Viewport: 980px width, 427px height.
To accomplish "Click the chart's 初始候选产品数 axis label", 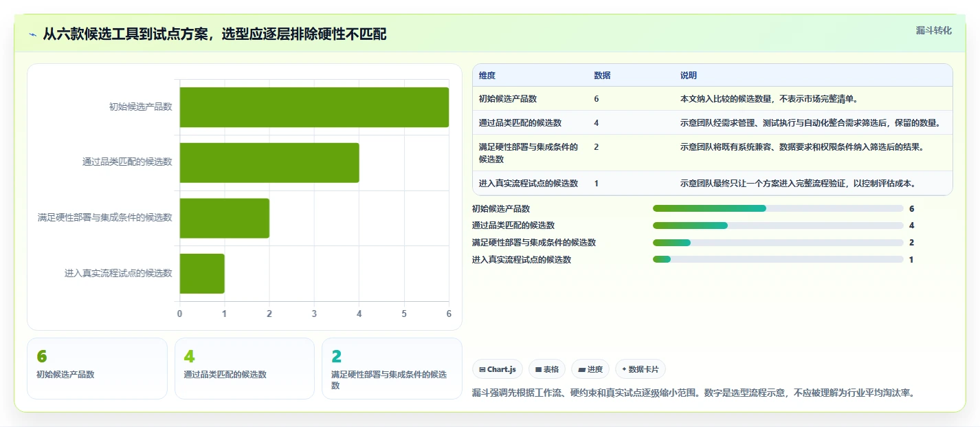I will point(140,107).
